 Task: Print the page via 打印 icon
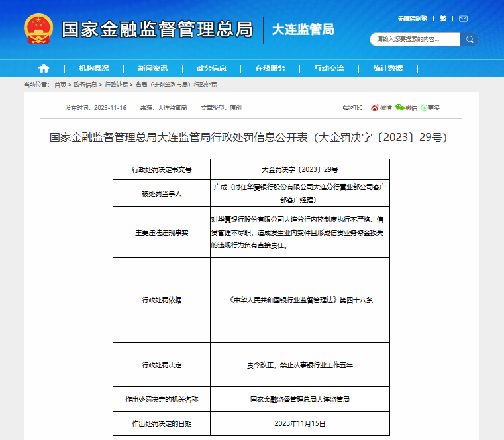click(352, 107)
